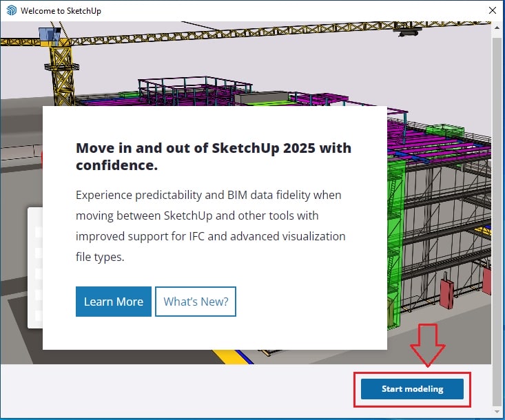Open the Learn More link button

[x=114, y=302]
